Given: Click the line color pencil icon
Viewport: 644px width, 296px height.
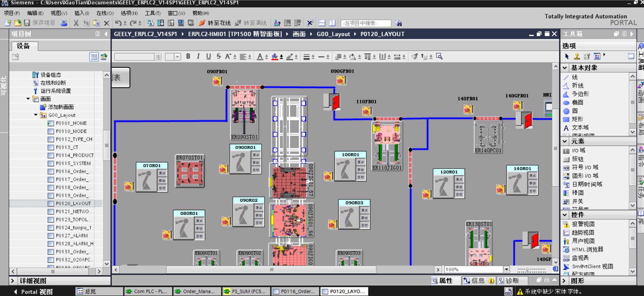Looking at the screenshot, I should pyautogui.click(x=290, y=56).
